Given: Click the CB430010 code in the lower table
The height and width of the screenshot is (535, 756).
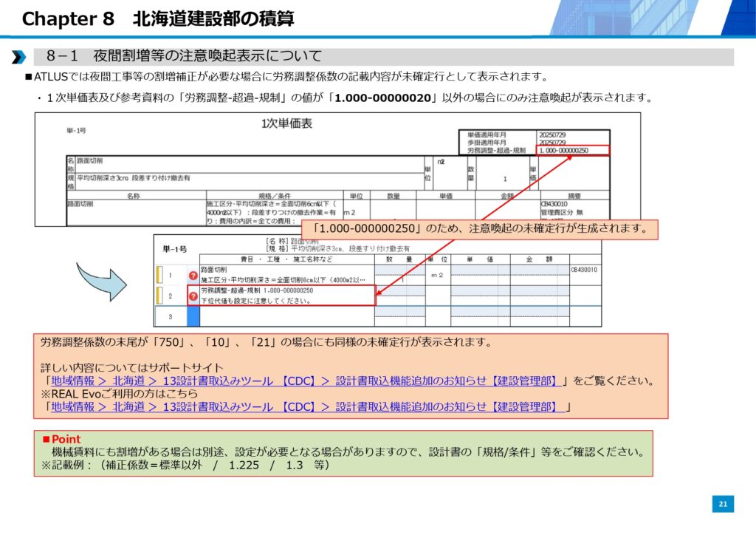Looking at the screenshot, I should tap(584, 270).
